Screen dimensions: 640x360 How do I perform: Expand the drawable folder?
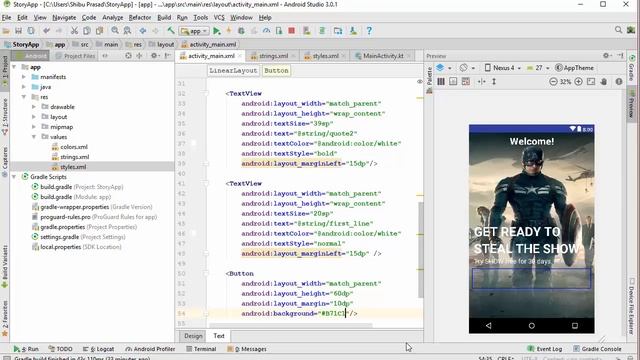[34, 107]
